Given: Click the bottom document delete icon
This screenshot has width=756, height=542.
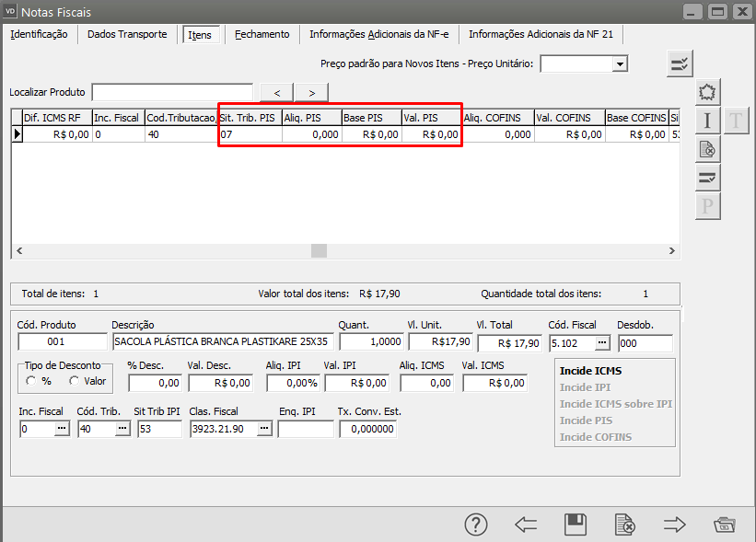Looking at the screenshot, I should pyautogui.click(x=625, y=525).
